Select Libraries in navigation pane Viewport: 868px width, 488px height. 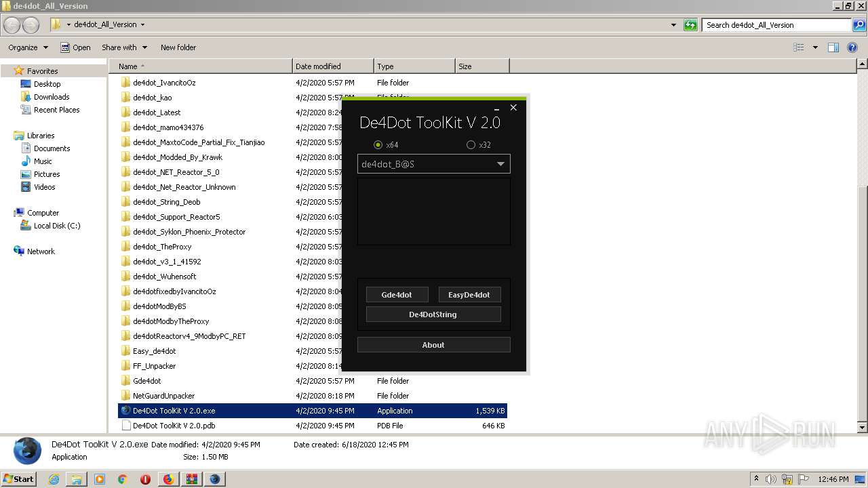point(40,136)
